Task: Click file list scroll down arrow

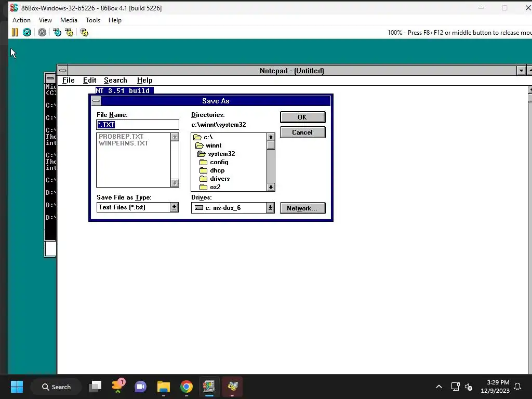Action: tap(175, 183)
